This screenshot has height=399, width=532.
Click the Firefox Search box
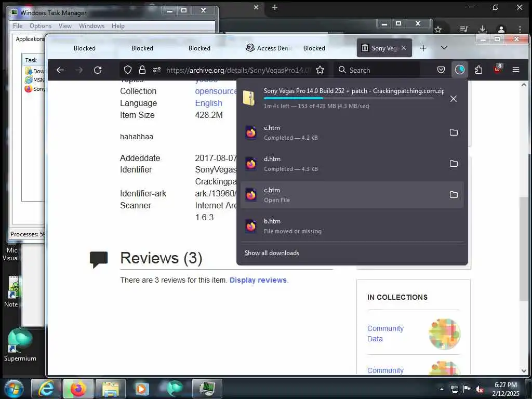[377, 70]
